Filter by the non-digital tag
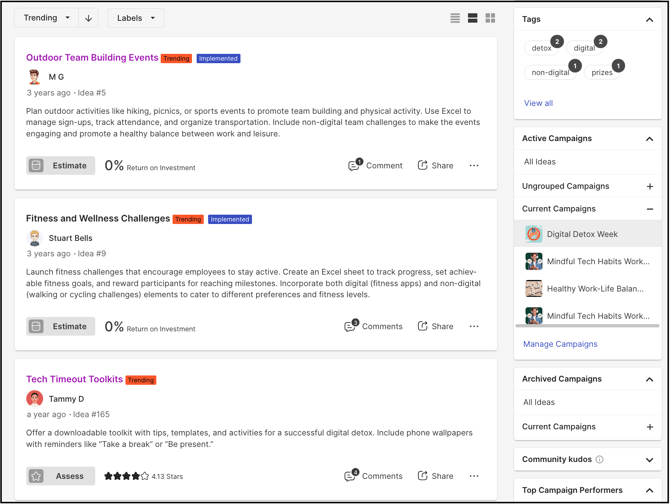Screen dimensions: 670x504 550,72
